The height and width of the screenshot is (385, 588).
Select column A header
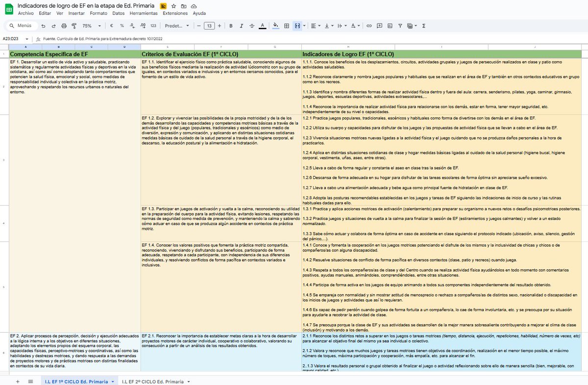[x=25, y=47]
